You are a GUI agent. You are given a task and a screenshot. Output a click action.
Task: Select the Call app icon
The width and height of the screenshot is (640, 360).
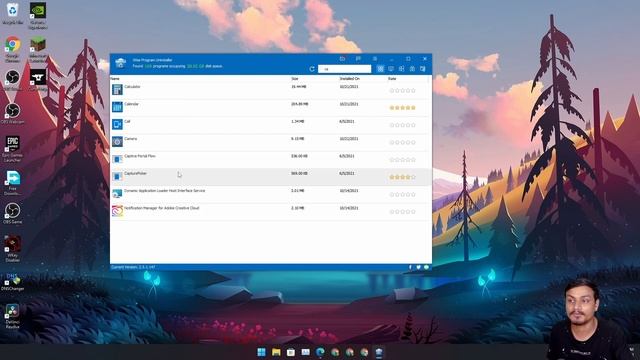pos(117,124)
